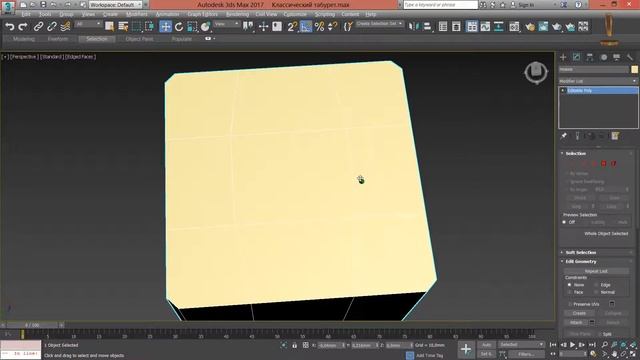Toggle the 2D Snaps icon
Image resolution: width=640 pixels, height=360 pixels.
click(x=292, y=27)
